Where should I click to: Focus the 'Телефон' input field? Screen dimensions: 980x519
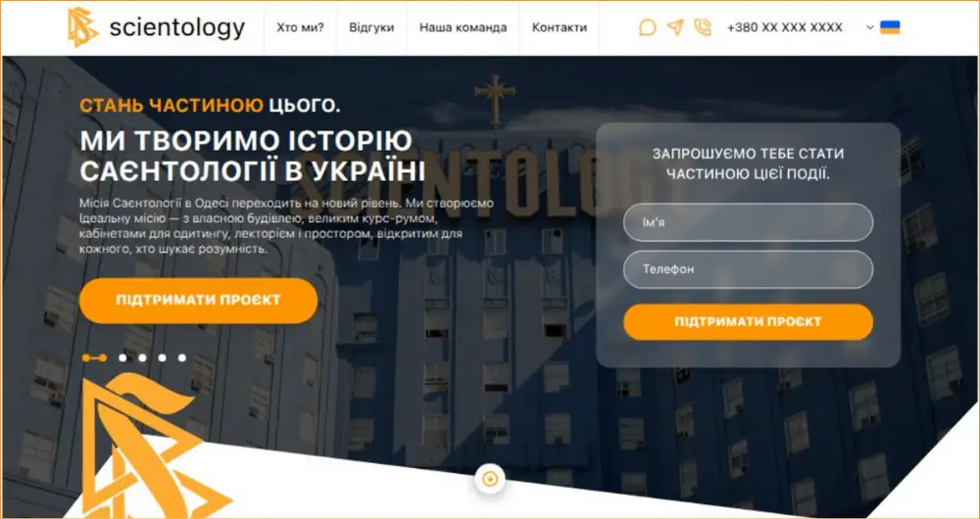coord(748,269)
